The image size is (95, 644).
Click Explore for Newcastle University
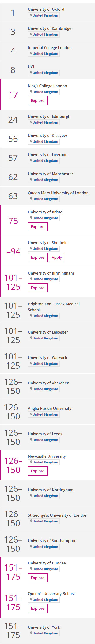pos(38,471)
